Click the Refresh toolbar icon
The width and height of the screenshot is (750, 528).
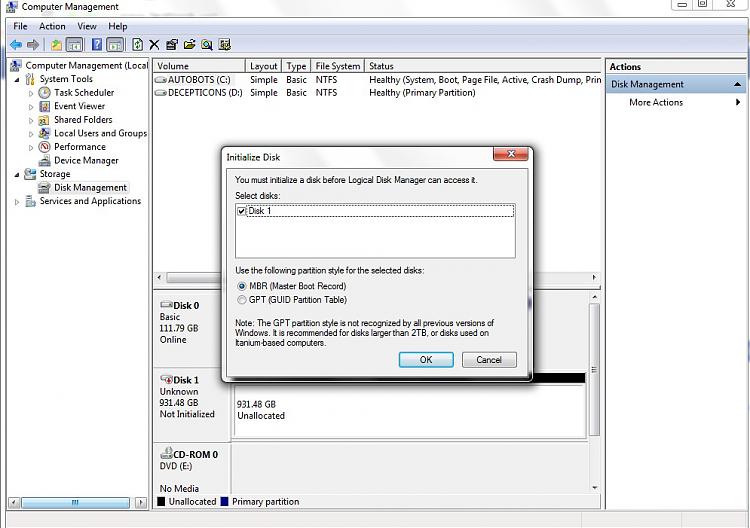pos(137,45)
